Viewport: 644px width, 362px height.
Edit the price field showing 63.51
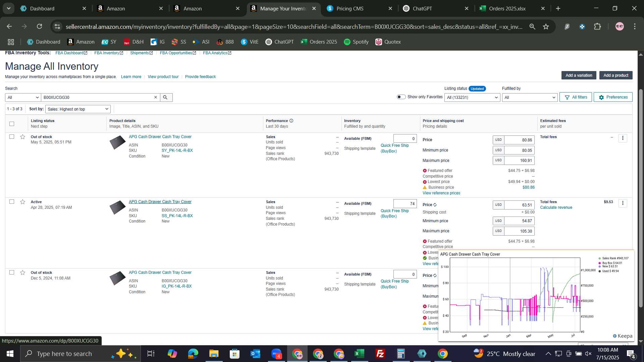[519, 205]
